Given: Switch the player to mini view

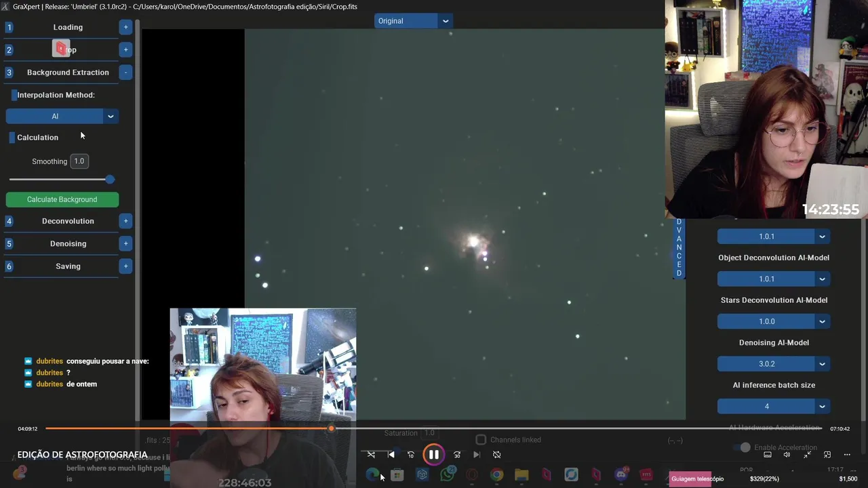Looking at the screenshot, I should (827, 455).
